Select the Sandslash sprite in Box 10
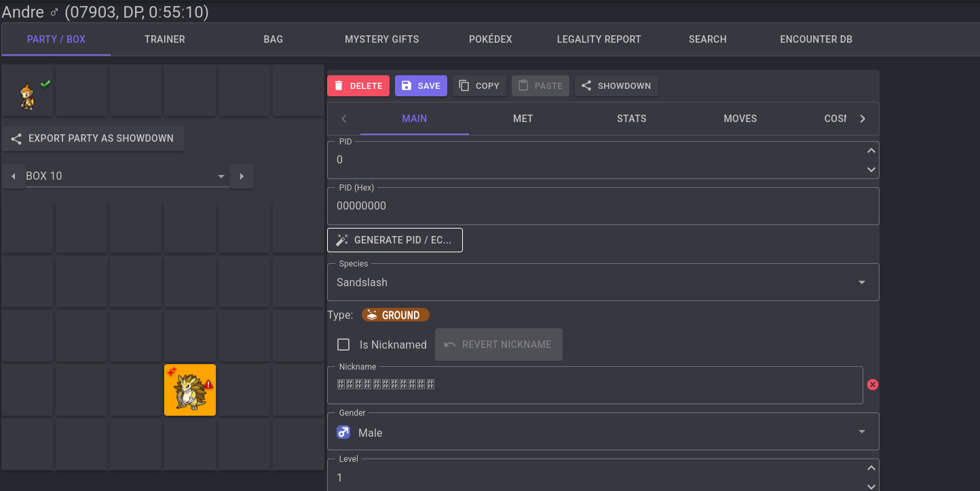This screenshot has width=980, height=491. click(189, 390)
